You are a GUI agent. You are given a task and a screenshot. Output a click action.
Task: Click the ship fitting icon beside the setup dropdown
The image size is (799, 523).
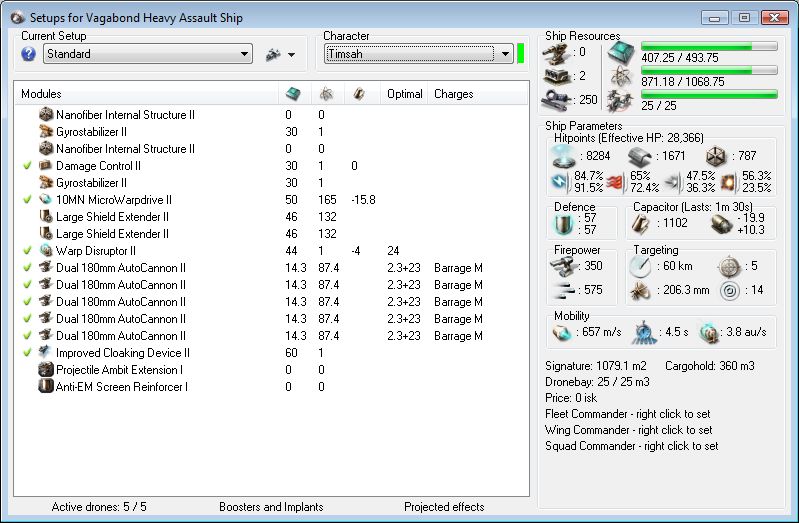273,54
